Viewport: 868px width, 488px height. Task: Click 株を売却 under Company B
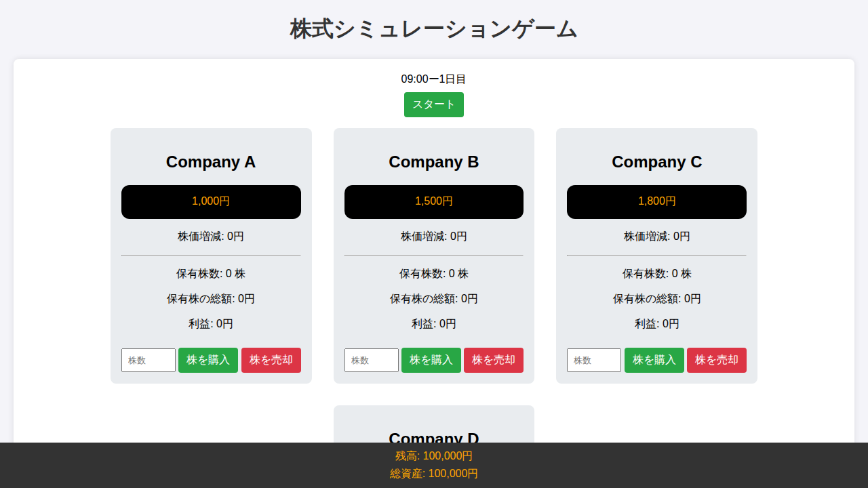point(494,360)
